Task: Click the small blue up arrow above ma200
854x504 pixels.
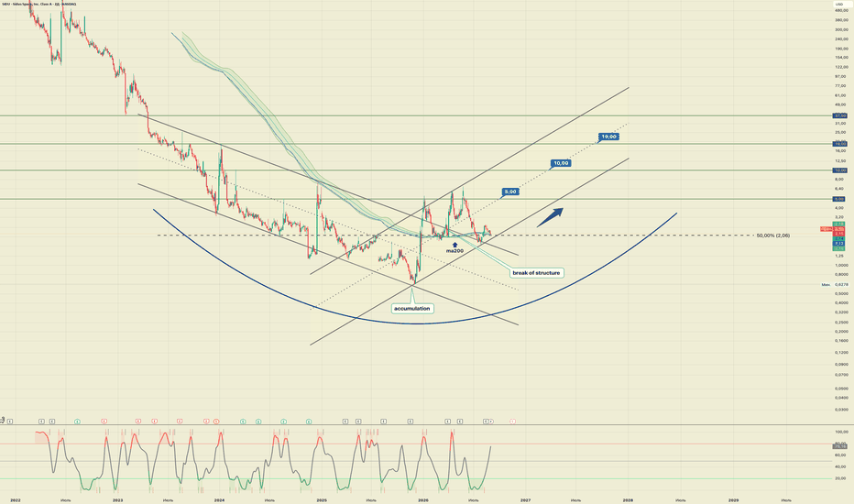Action: [454, 245]
